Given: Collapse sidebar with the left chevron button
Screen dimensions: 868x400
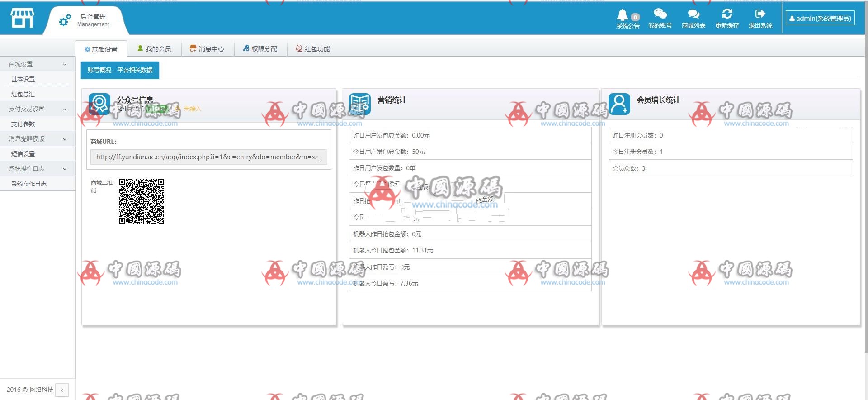Looking at the screenshot, I should (62, 390).
